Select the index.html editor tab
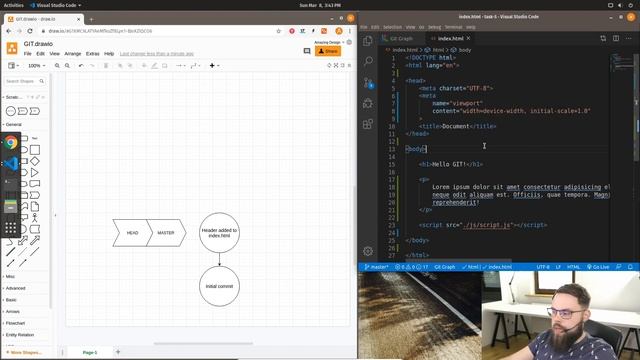This screenshot has height=360, width=640. 450,38
